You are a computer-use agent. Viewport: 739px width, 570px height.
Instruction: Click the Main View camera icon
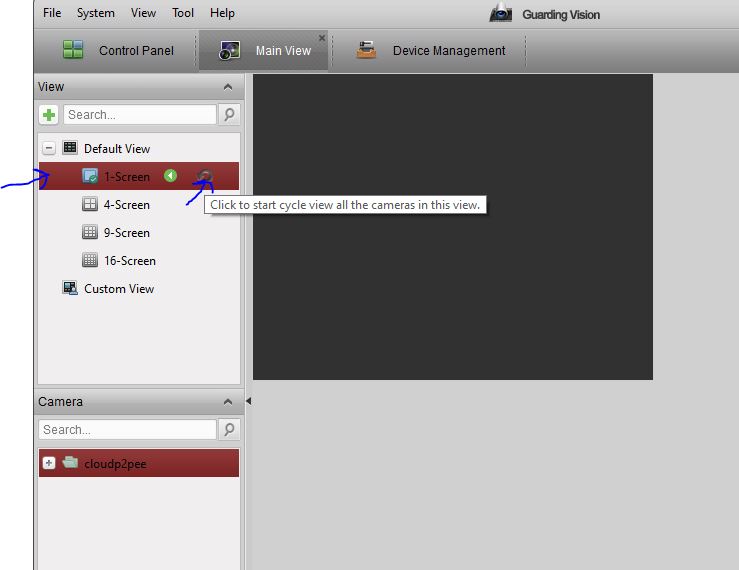230,50
